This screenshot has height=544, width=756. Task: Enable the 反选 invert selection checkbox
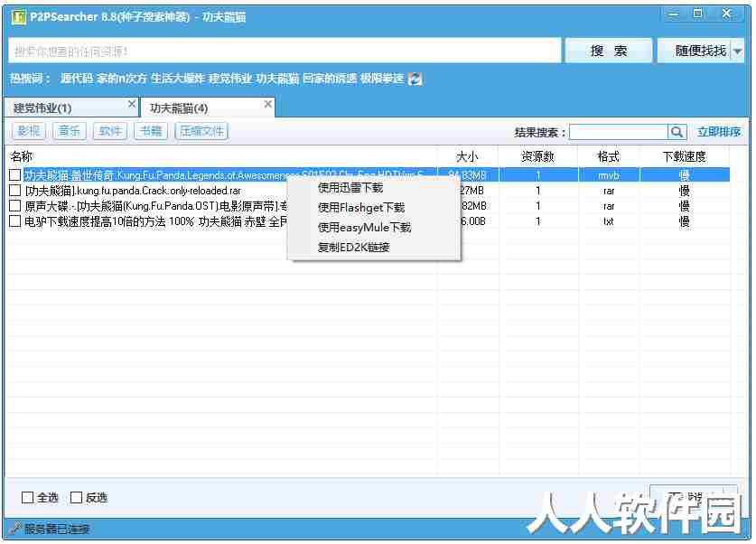pyautogui.click(x=76, y=497)
